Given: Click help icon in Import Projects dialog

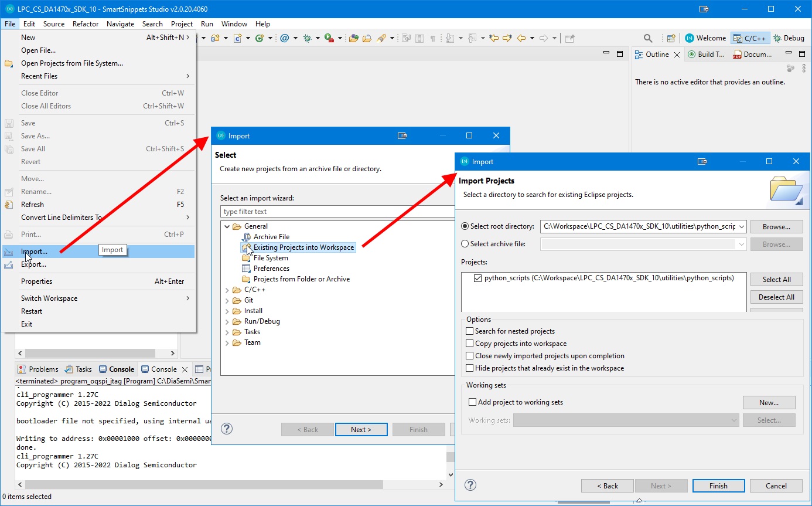Looking at the screenshot, I should point(470,485).
